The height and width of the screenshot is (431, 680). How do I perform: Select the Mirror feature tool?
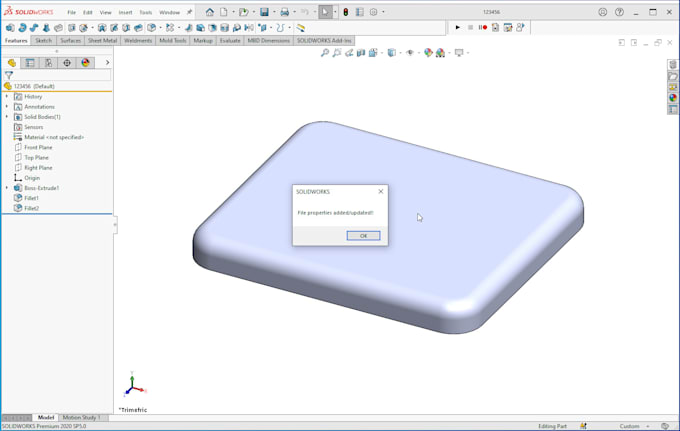[249, 28]
